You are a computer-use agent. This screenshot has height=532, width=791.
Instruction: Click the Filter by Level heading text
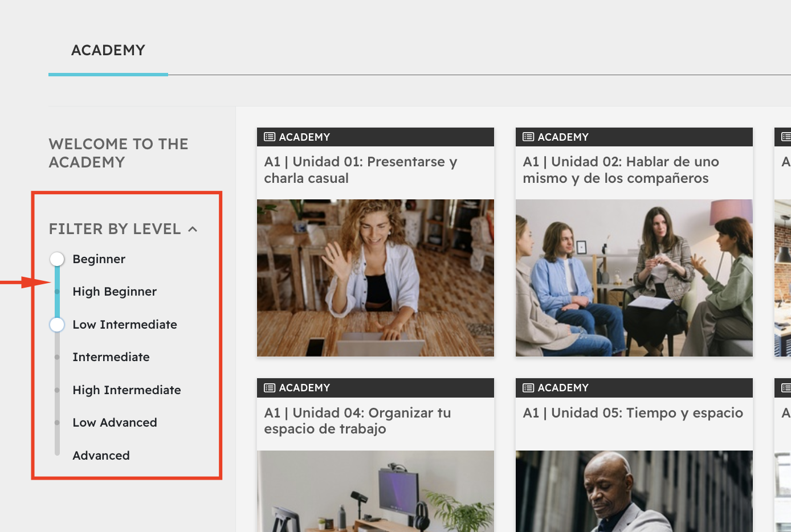pos(115,229)
